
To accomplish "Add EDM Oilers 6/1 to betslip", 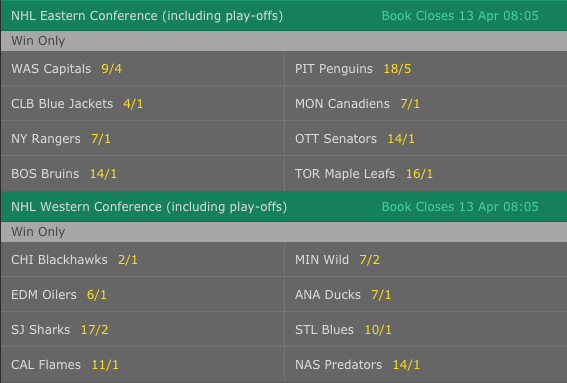I will click(142, 294).
